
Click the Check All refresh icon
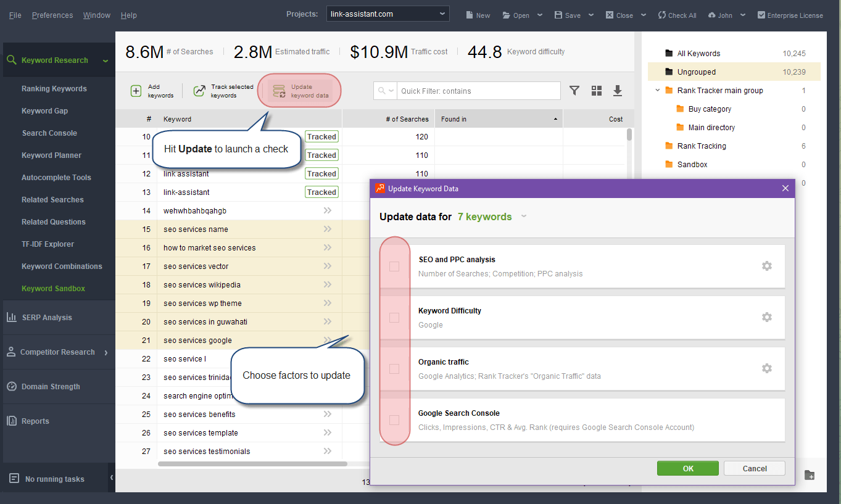click(662, 15)
